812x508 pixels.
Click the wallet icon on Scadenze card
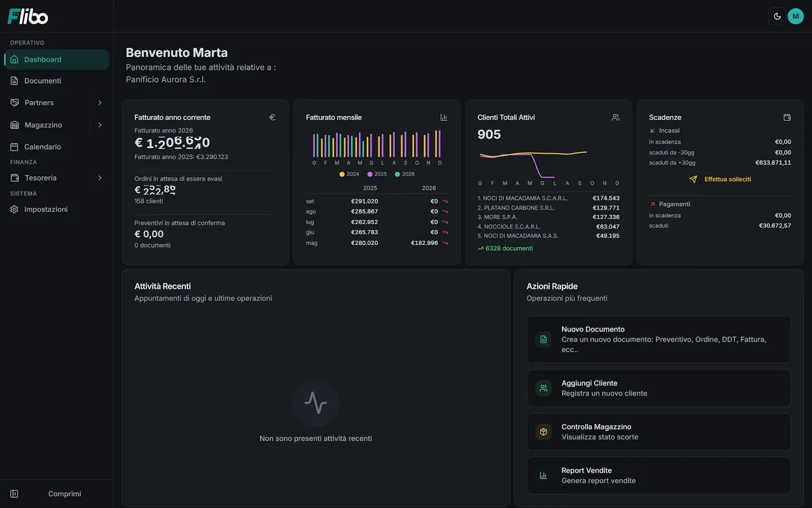(x=787, y=117)
